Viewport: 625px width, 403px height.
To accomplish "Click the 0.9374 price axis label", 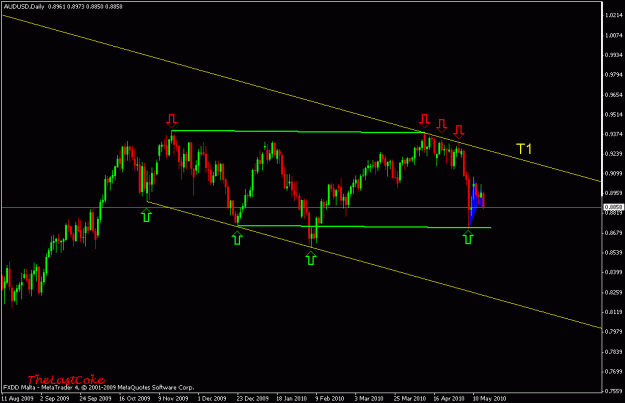I will coord(613,134).
